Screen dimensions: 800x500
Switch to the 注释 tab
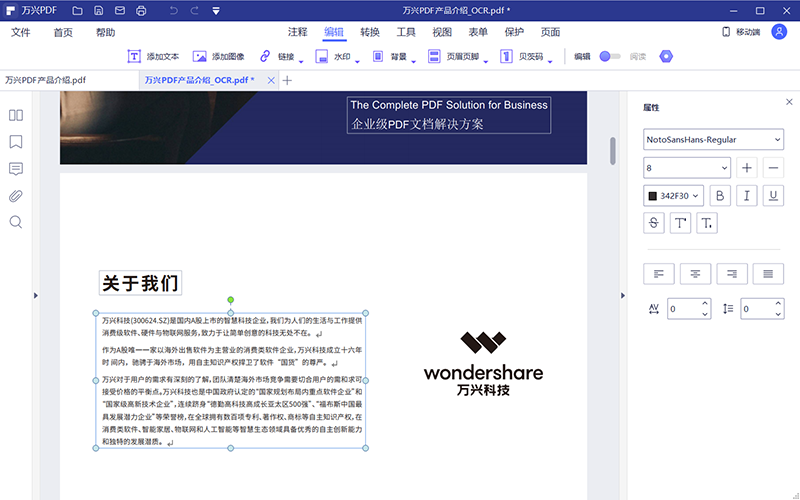click(x=297, y=32)
